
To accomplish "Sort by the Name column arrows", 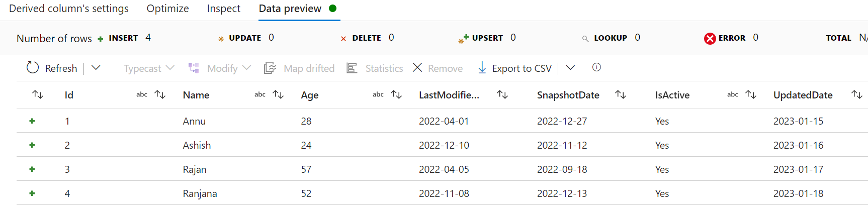I will 278,94.
